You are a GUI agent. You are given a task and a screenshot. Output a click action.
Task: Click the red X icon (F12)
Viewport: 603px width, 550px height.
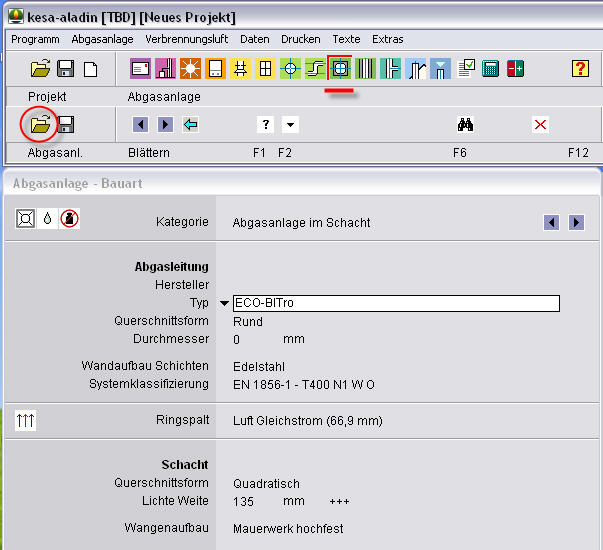coord(540,125)
